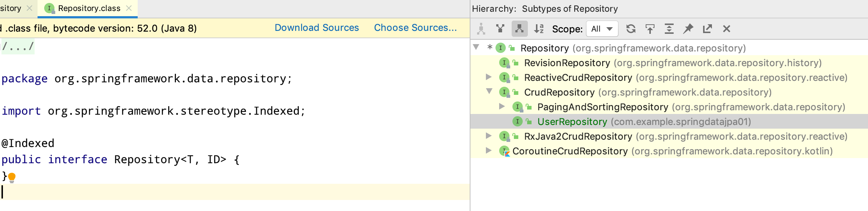Viewport: 868px width, 211px height.
Task: Select CrudRepository in the hierarchy
Action: coord(669,92)
